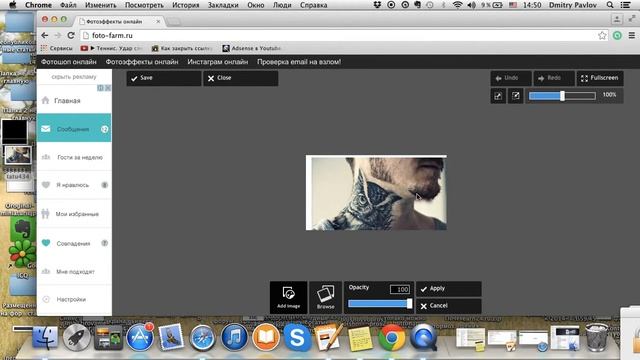Click the actual-size icon beside zoom slider
640x360 pixels.
pos(516,96)
